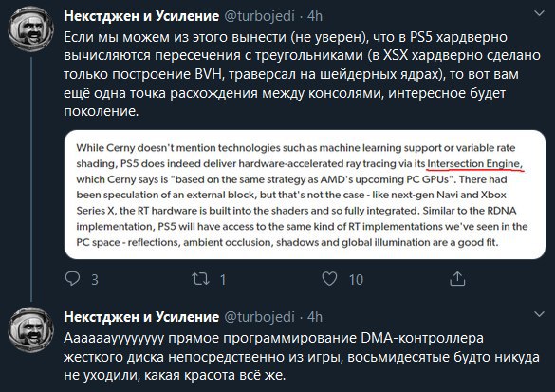Click the like count number 10
The width and height of the screenshot is (555, 392).
356,280
